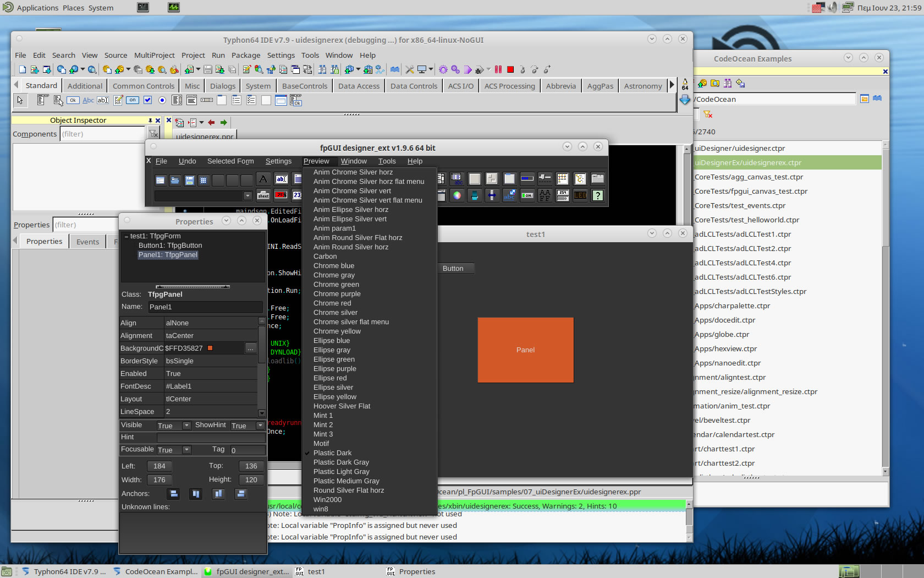Pick the 'on' toggle component from Standard palette
This screenshot has height=578, width=924.
point(133,100)
